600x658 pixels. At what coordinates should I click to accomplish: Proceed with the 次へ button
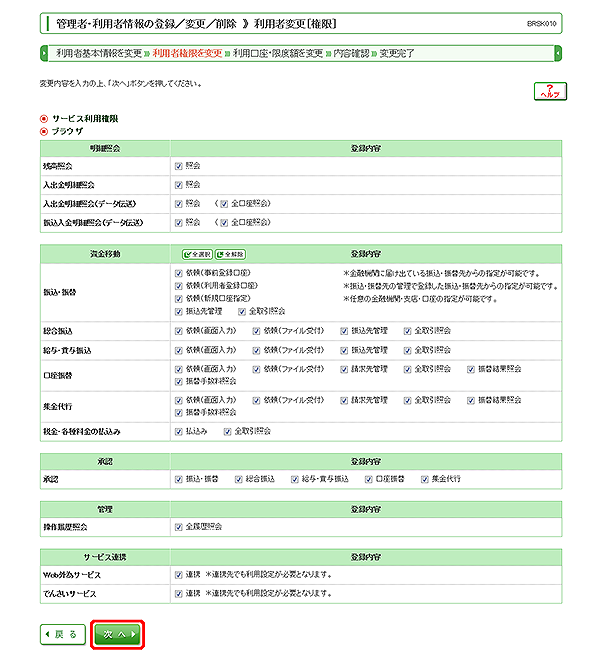tap(117, 634)
